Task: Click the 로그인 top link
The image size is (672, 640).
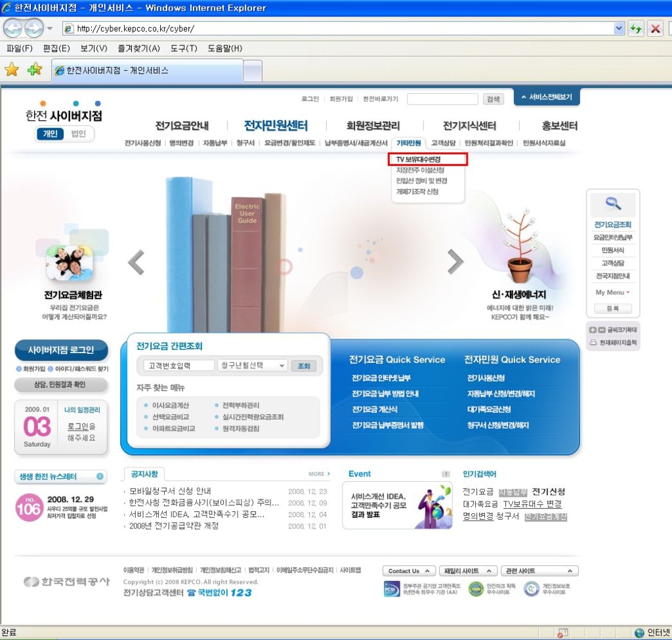Action: [310, 99]
